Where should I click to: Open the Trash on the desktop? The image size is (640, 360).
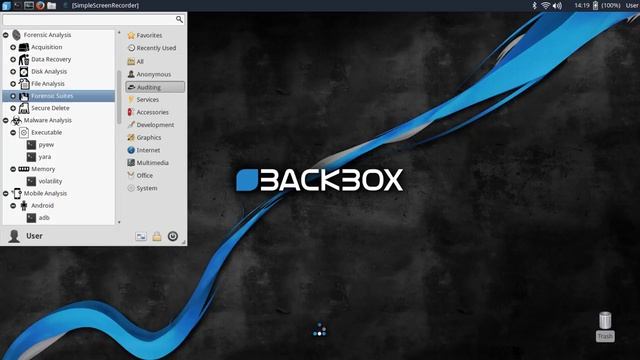[x=605, y=326]
